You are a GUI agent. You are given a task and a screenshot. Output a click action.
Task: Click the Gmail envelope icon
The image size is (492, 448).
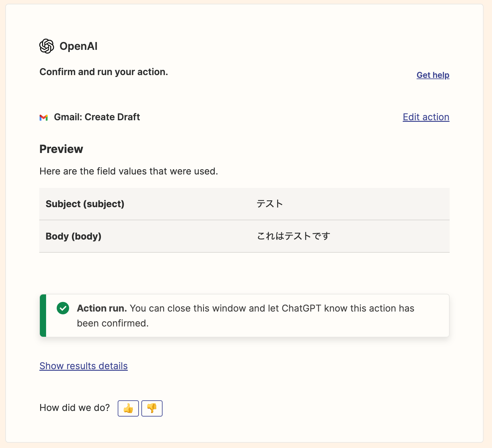[x=44, y=117]
